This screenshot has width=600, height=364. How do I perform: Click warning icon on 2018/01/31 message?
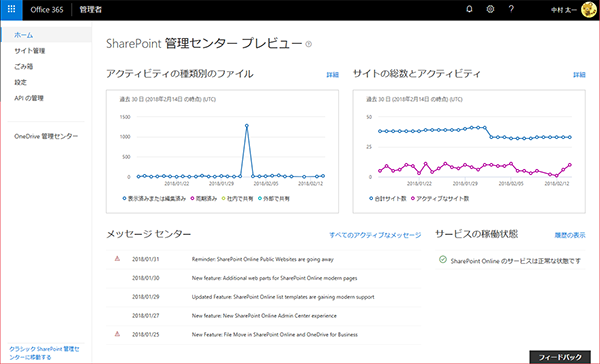point(117,259)
